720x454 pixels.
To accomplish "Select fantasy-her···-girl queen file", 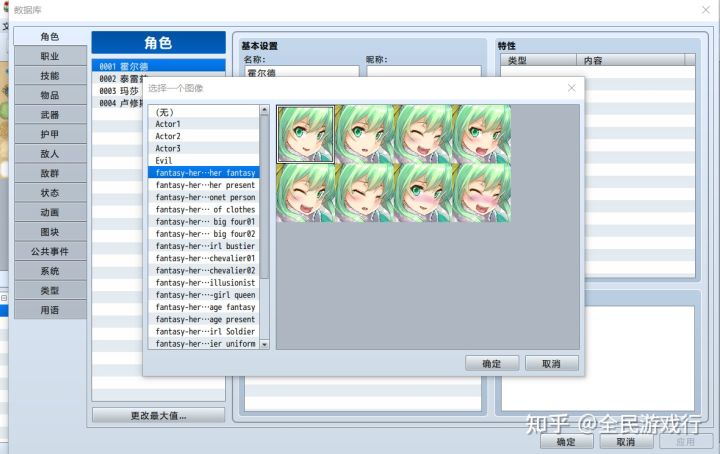I will point(204,295).
